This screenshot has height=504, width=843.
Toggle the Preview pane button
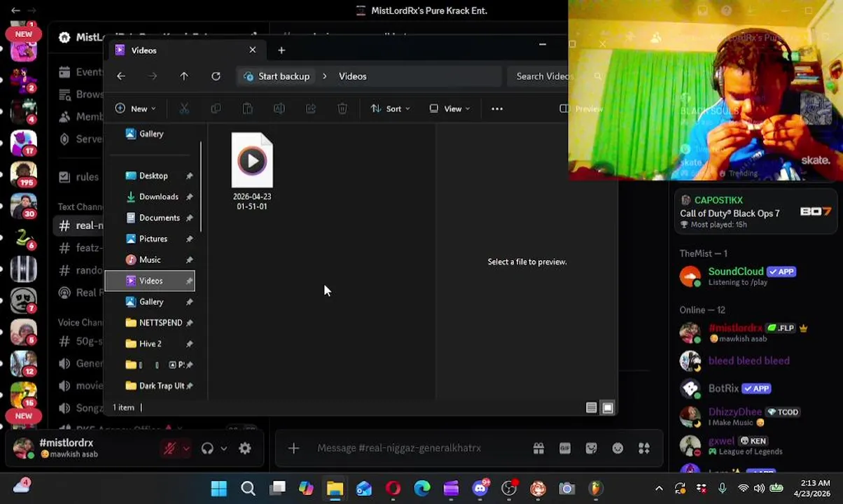pos(581,108)
